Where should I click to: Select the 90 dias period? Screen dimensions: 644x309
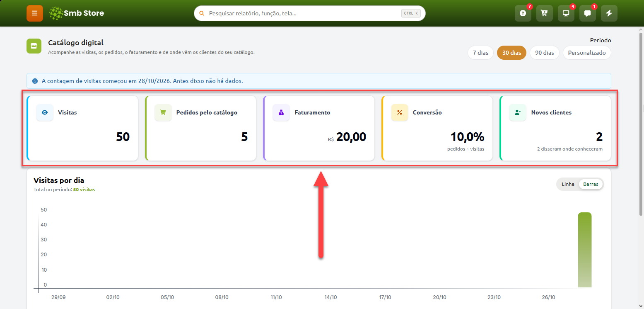coord(545,53)
